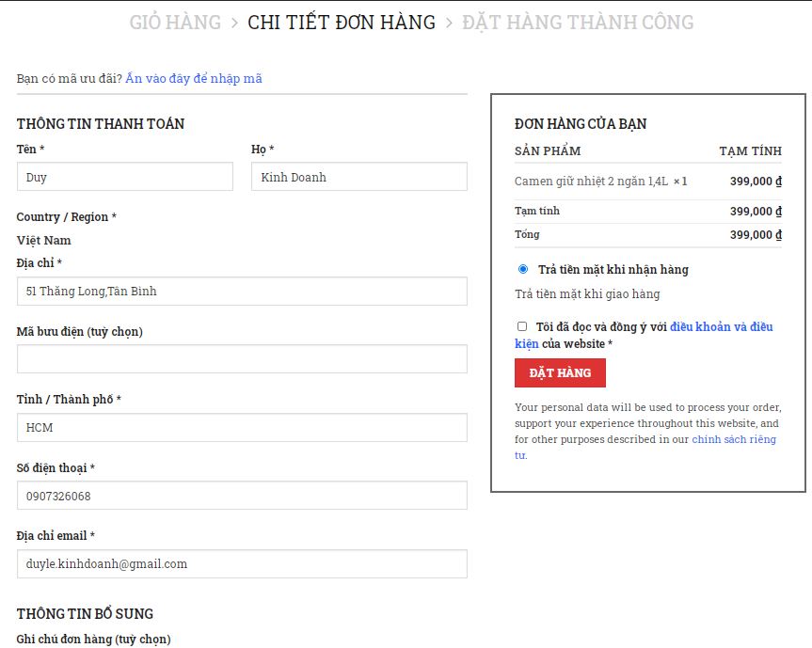The height and width of the screenshot is (648, 812).
Task: Click the chevron after GIỎ HÀNG
Action: pyautogui.click(x=234, y=23)
